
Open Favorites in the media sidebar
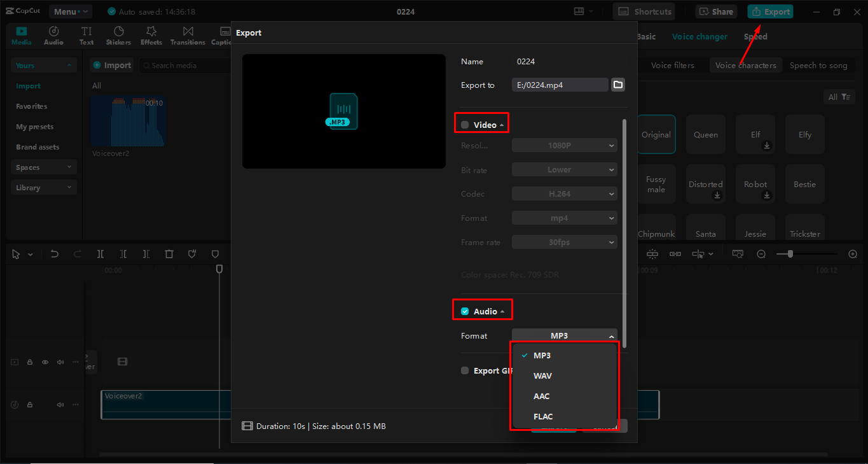tap(32, 106)
